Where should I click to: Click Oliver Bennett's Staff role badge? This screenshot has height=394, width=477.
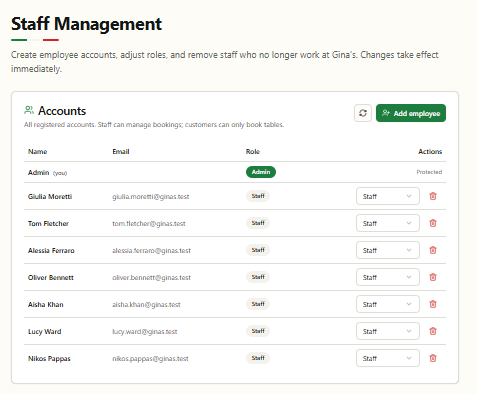pos(258,277)
